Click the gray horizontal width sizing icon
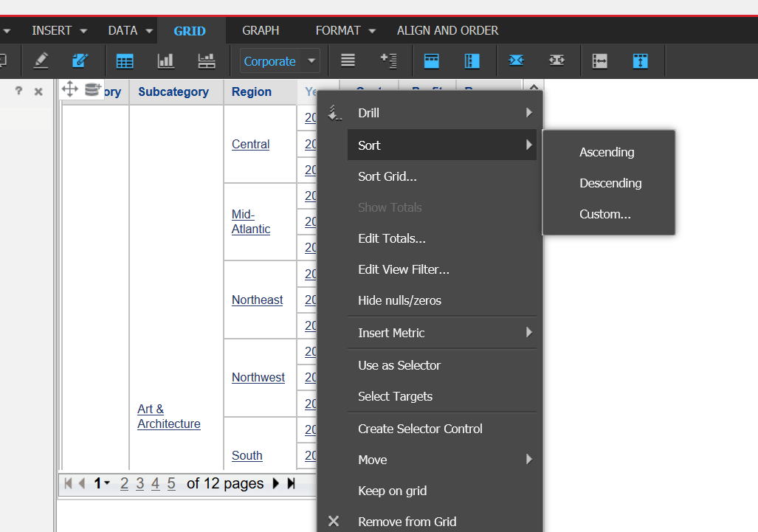 [x=599, y=61]
